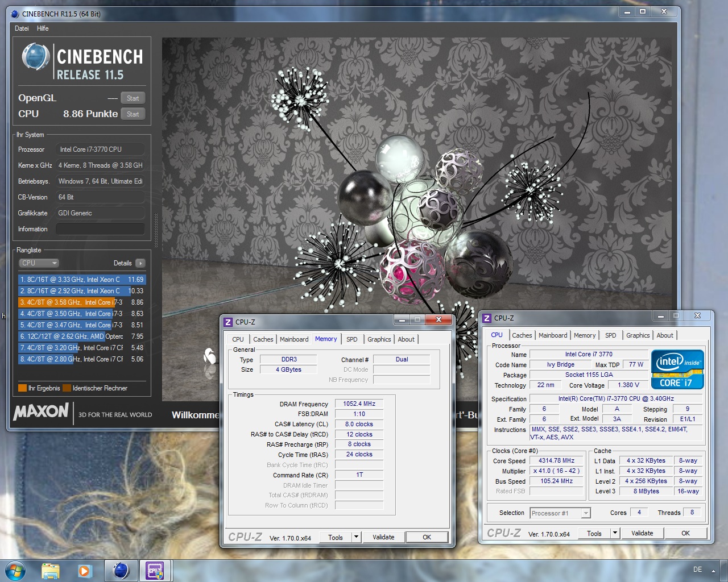Image resolution: width=728 pixels, height=582 pixels.
Task: Click the Cinebench title bar app icon
Action: [15, 14]
